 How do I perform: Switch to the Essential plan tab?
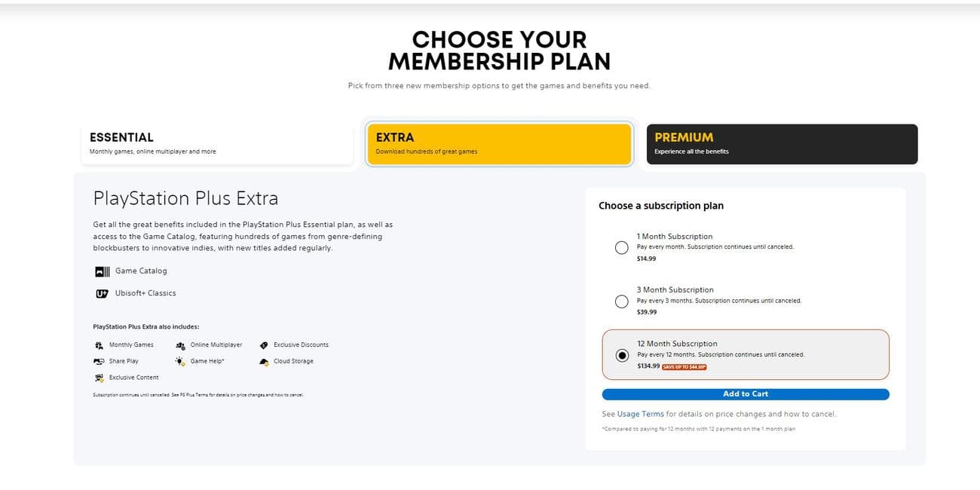(x=217, y=144)
